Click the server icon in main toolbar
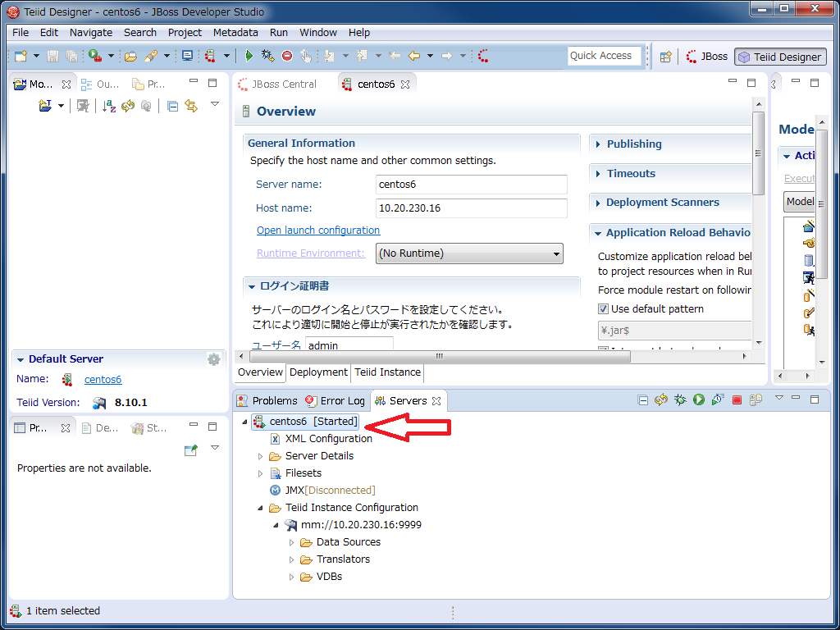This screenshot has width=840, height=630. pos(211,56)
